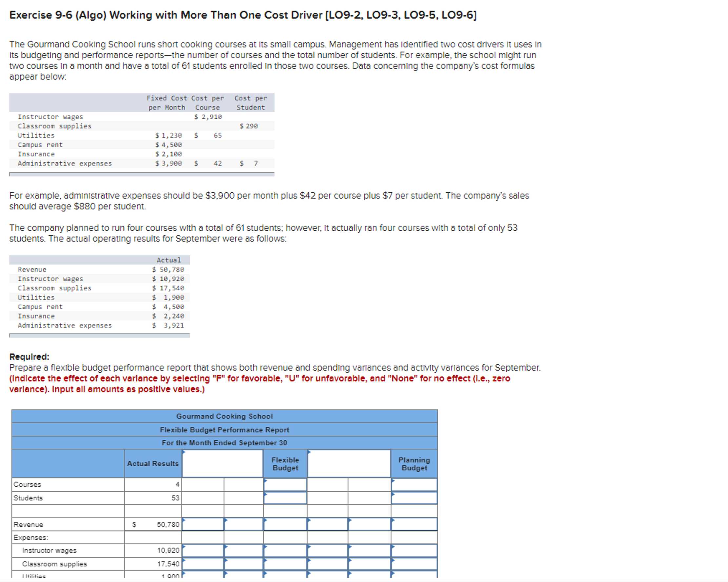The image size is (728, 582).
Task: Open Revenue F/U dropdown left of Planning Budget column
Action: point(369,524)
